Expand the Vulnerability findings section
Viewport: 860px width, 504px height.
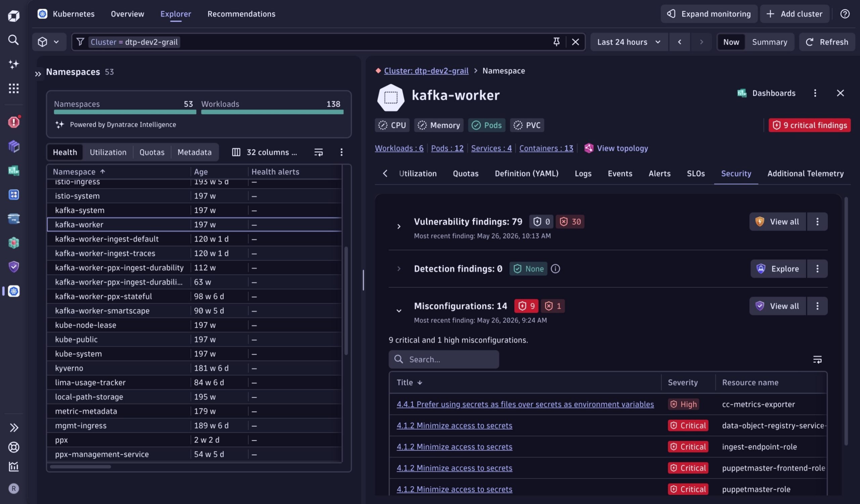tap(399, 226)
